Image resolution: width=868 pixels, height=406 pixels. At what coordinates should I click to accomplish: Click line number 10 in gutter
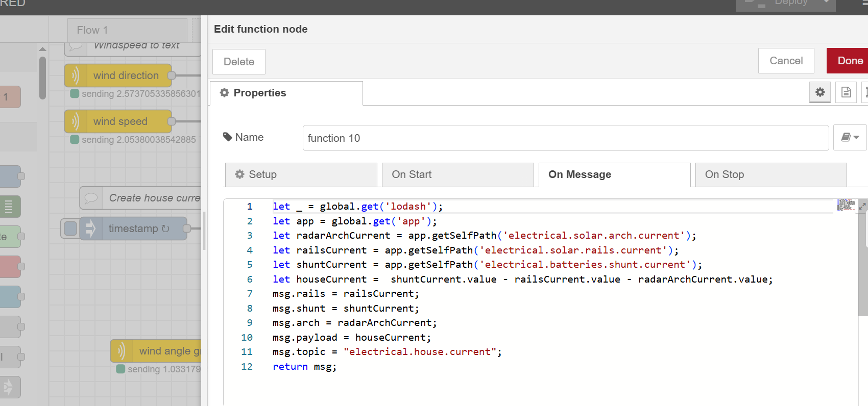(x=247, y=338)
